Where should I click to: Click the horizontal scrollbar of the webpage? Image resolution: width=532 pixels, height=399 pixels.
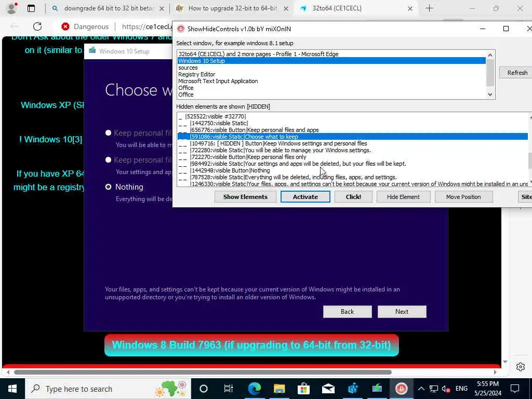203,372
